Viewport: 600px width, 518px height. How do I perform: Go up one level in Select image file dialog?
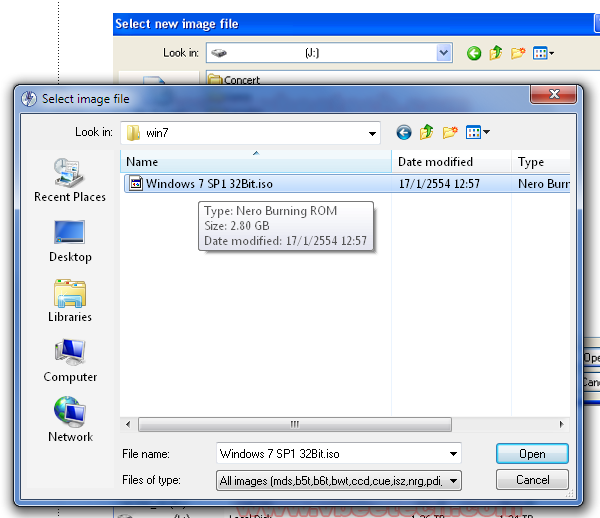426,132
